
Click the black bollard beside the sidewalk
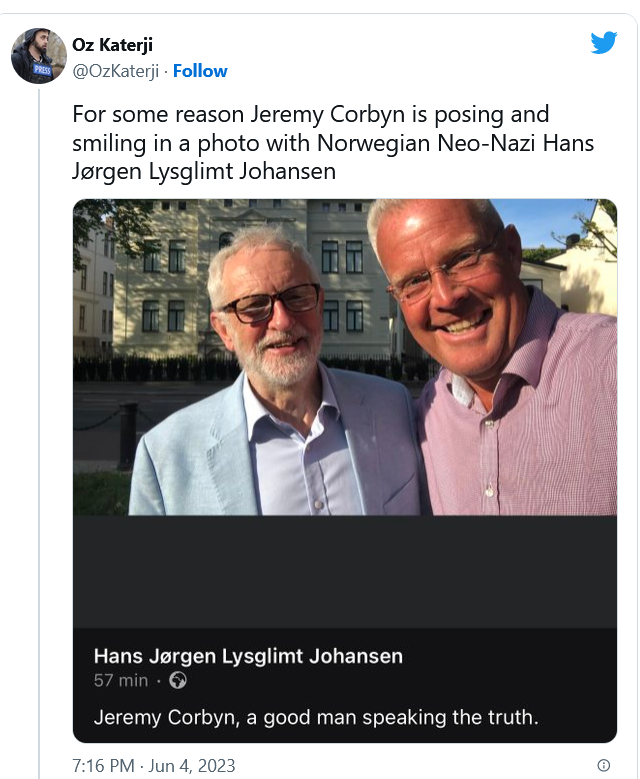pyautogui.click(x=128, y=436)
